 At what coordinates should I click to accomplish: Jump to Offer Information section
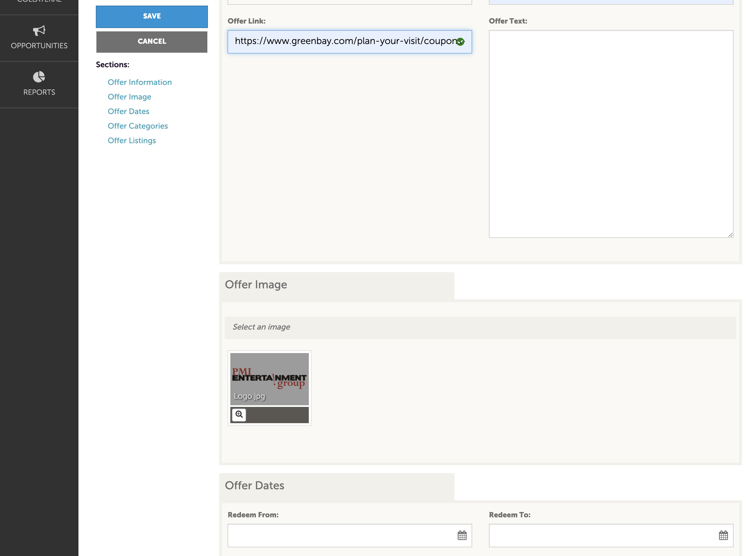coord(140,82)
